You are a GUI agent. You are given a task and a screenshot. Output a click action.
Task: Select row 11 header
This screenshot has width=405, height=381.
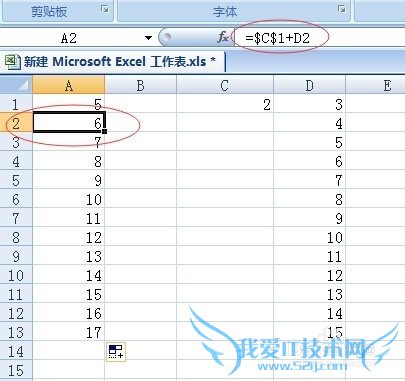(16, 294)
